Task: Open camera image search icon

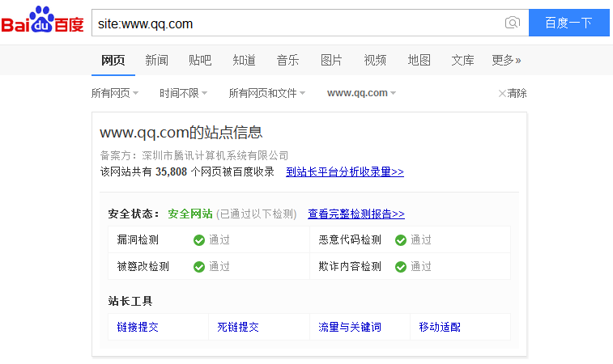Action: (512, 23)
